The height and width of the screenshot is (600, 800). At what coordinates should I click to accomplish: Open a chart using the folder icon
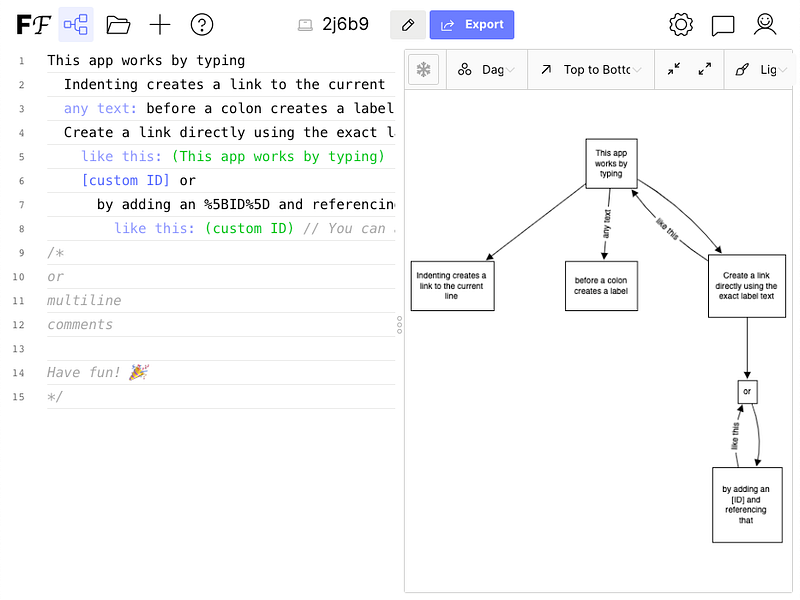click(118, 25)
